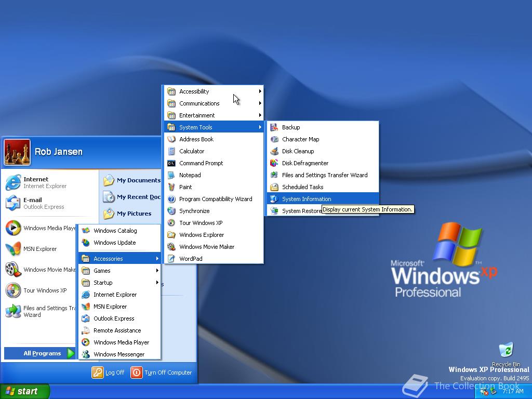Open Notepad icon in Accessories

(171, 175)
